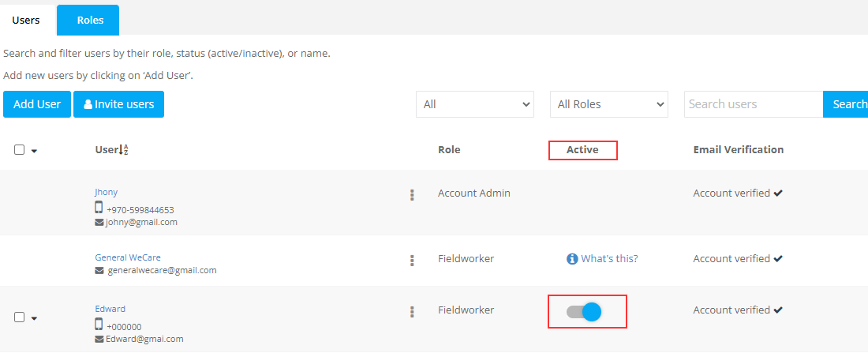Open the All Roles filter dropdown

(609, 104)
